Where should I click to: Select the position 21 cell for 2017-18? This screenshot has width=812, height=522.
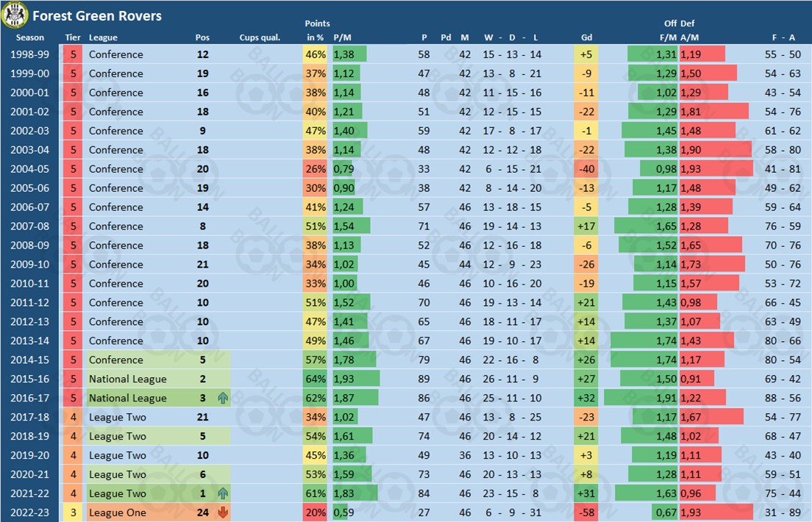tap(202, 418)
